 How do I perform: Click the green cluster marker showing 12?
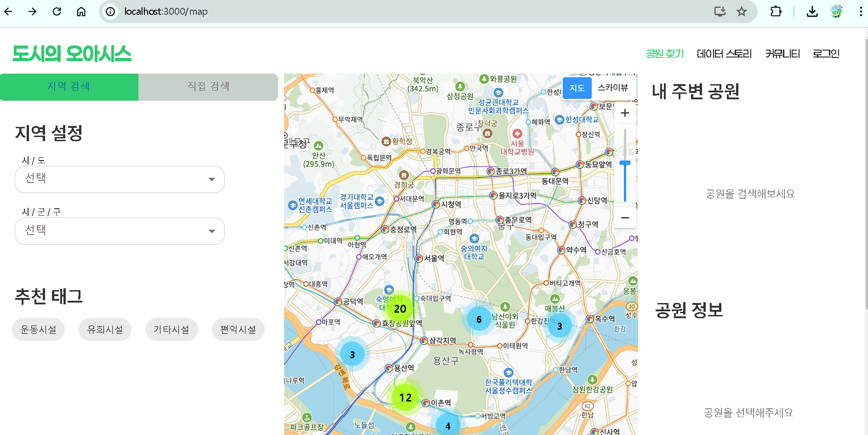[405, 397]
